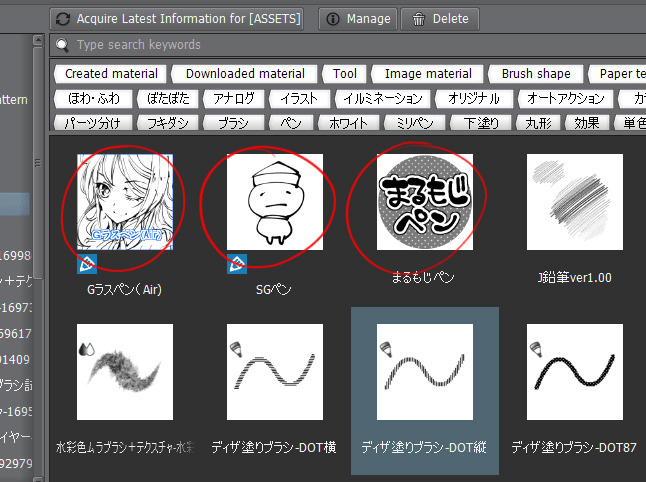Click the ディザ塗りブラシ-DOT87 name label
The height and width of the screenshot is (482, 646).
[x=574, y=447]
